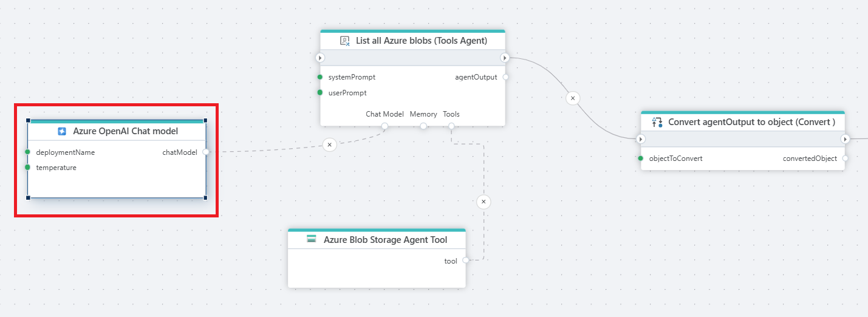Screen dimensions: 868x317
Task: Click the tool output port on Blob Storage node
Action: click(x=465, y=261)
